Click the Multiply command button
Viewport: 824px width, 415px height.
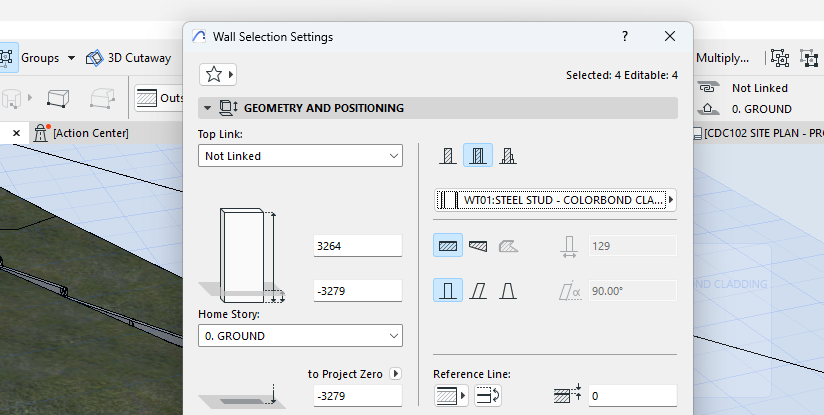pos(722,58)
